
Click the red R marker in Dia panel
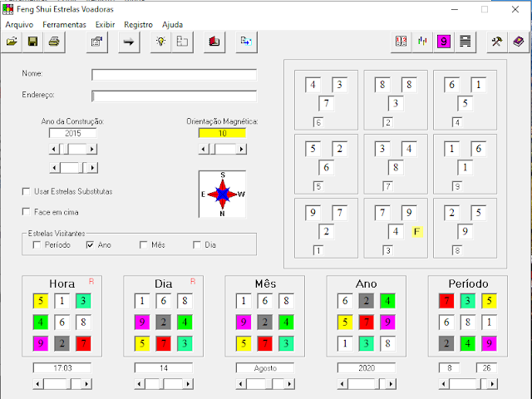coord(193,281)
